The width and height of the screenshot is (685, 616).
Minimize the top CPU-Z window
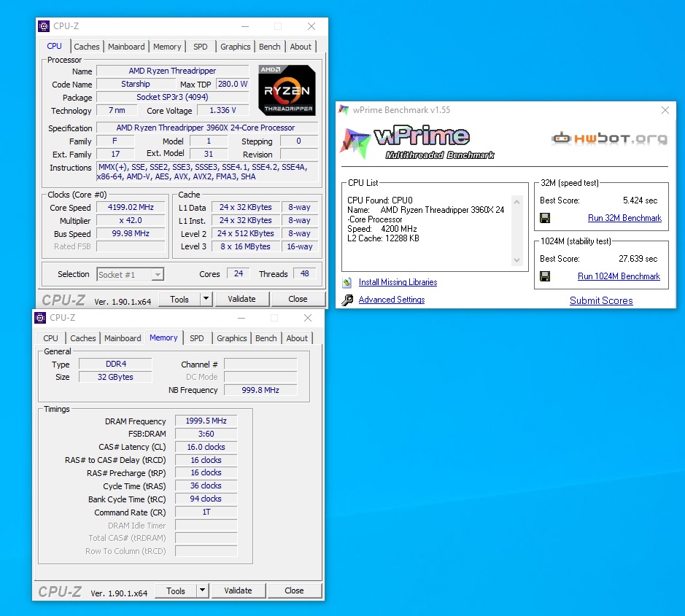point(245,26)
